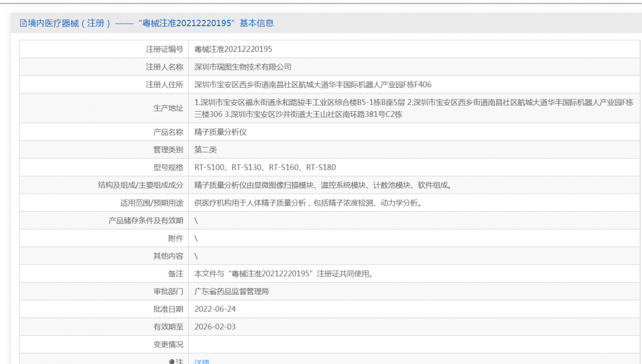The height and width of the screenshot is (364, 642).
Task: Click the label 产品储存条件及有效期
Action: pyautogui.click(x=146, y=220)
